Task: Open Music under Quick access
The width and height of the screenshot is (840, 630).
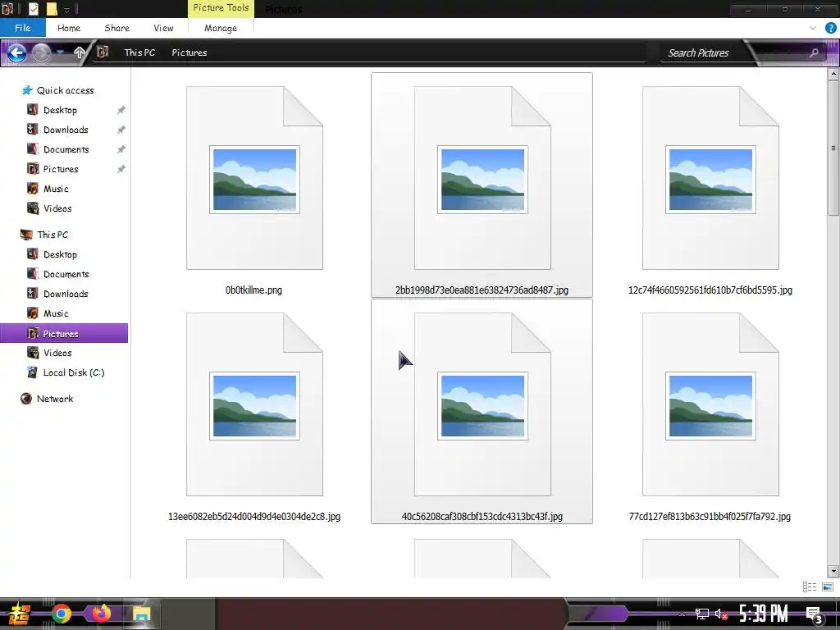Action: pos(56,189)
